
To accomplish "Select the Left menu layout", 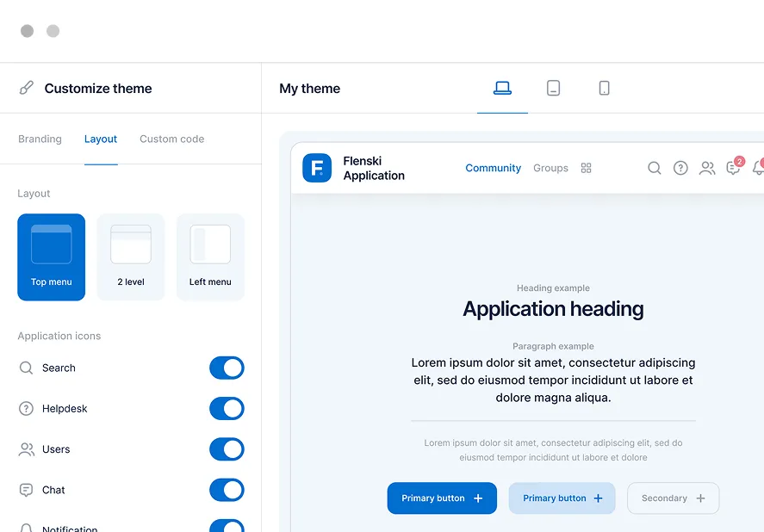I will tap(210, 257).
